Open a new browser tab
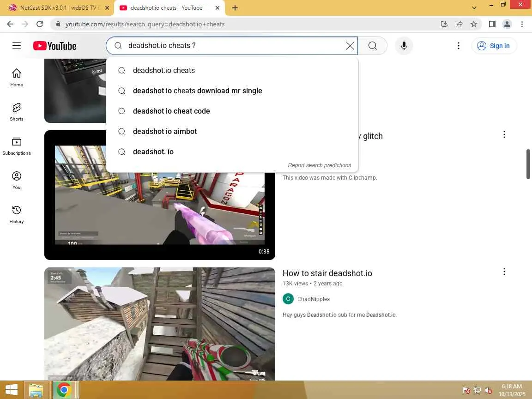532x399 pixels. (x=235, y=8)
